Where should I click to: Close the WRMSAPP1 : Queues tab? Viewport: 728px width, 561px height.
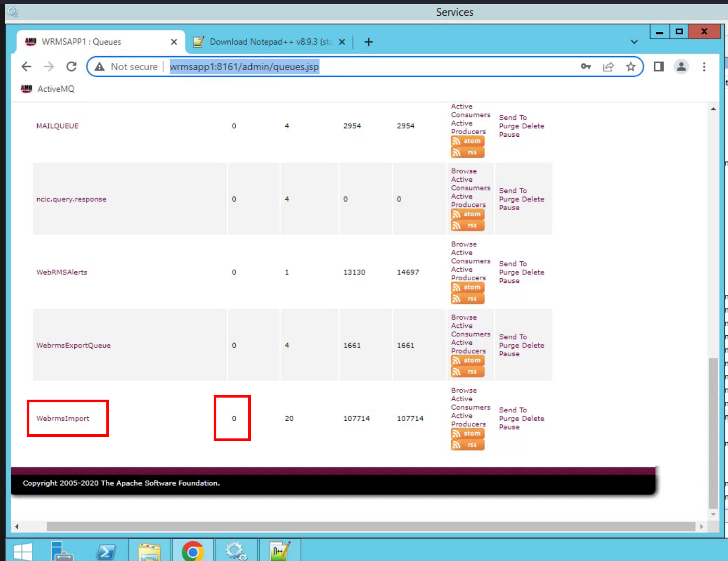(x=174, y=42)
